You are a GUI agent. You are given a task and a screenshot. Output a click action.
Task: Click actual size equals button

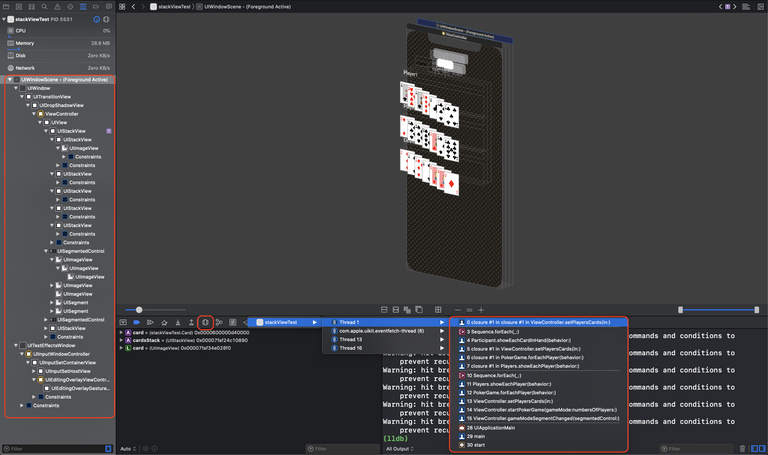point(469,310)
